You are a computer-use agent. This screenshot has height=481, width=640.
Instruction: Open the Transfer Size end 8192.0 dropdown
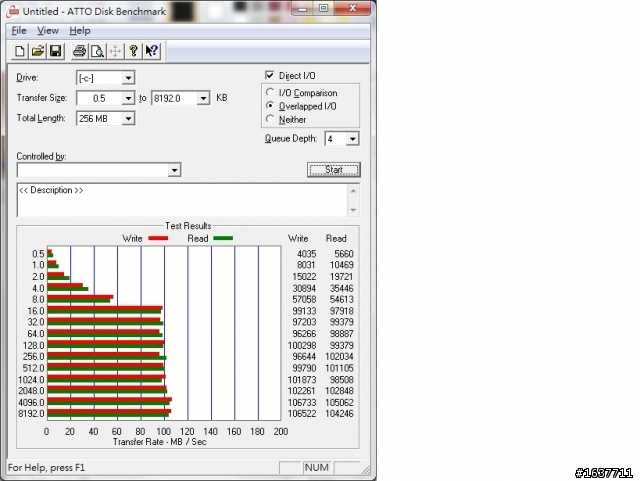(x=203, y=98)
